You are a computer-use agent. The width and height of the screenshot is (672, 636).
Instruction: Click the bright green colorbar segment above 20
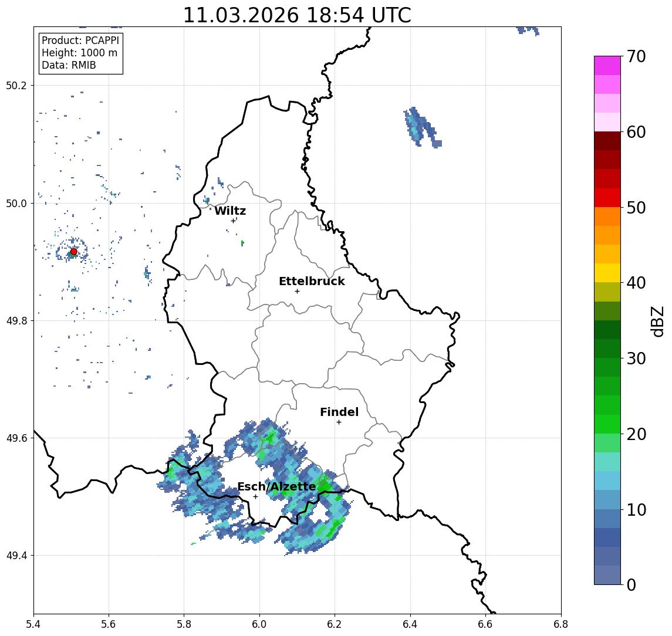607,424
